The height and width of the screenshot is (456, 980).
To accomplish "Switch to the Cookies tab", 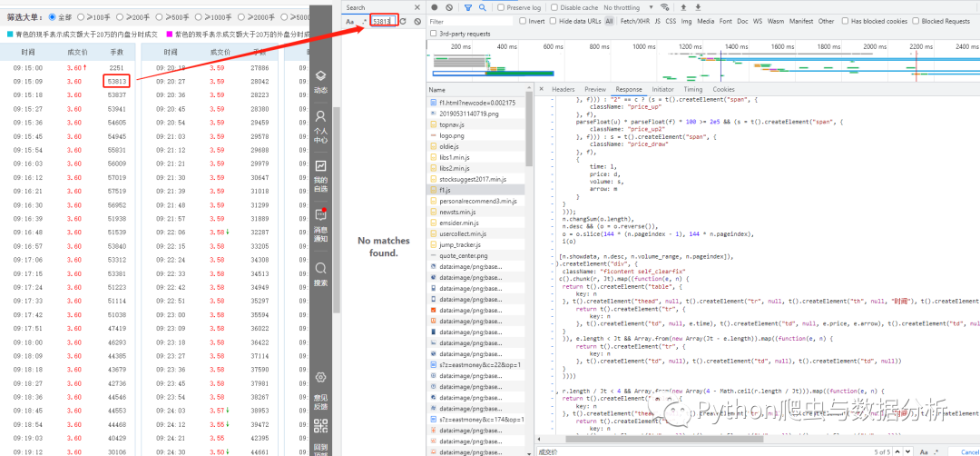I will (x=724, y=89).
